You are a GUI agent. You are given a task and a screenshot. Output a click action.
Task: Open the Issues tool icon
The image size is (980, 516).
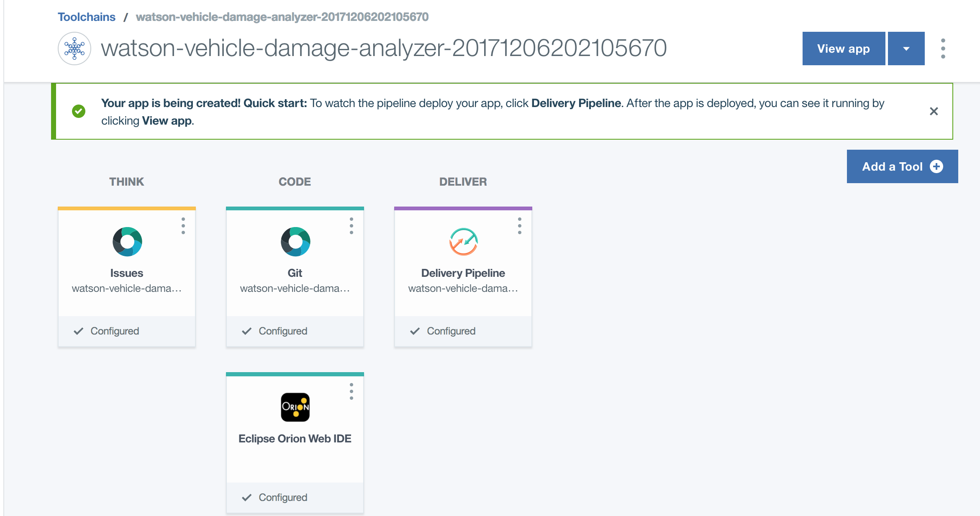tap(127, 242)
